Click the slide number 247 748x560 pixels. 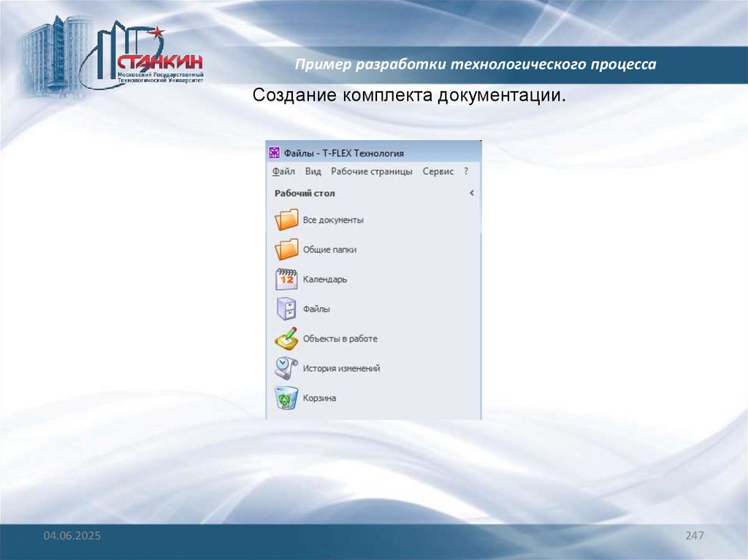(x=695, y=535)
